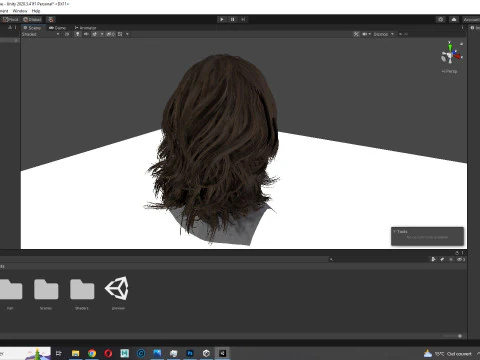Select the Scenes folder in Project
Image resolution: width=480 pixels, height=360 pixels.
point(46,294)
